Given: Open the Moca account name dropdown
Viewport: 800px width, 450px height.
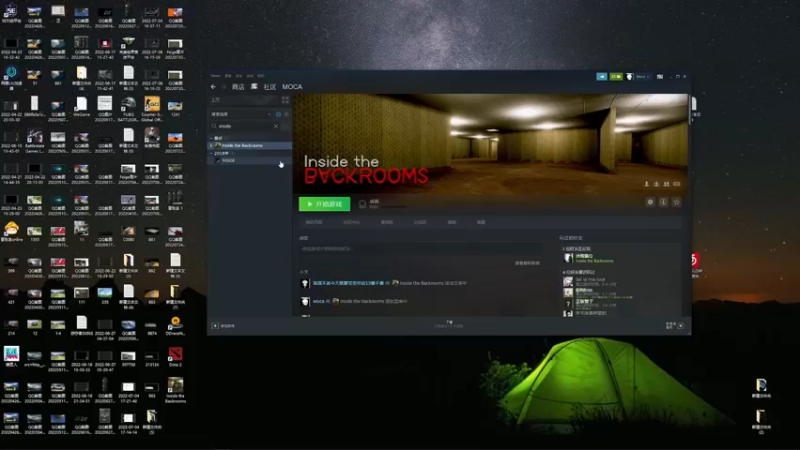Looking at the screenshot, I should (x=642, y=77).
